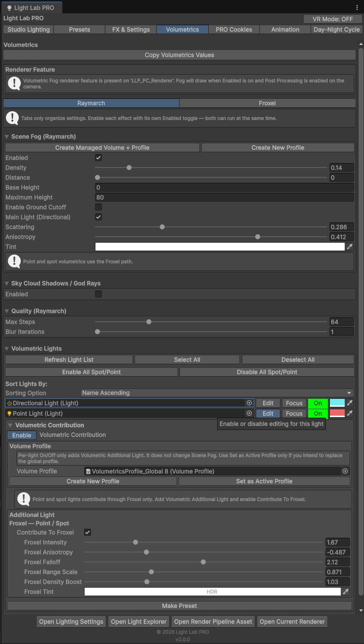
Task: Toggle Scene Fog Enabled checkbox
Action: (x=98, y=158)
